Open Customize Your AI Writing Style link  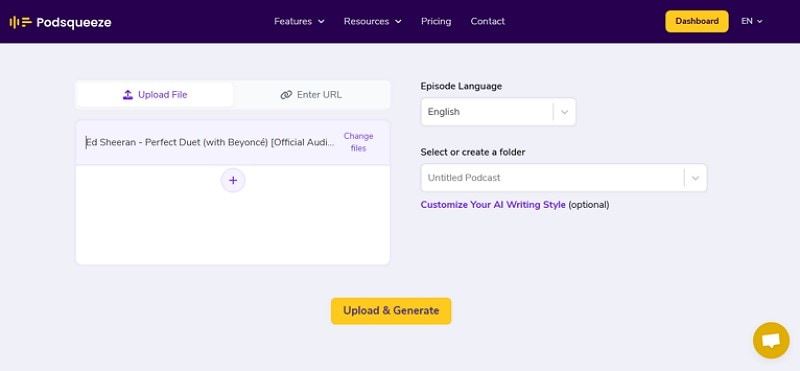493,205
